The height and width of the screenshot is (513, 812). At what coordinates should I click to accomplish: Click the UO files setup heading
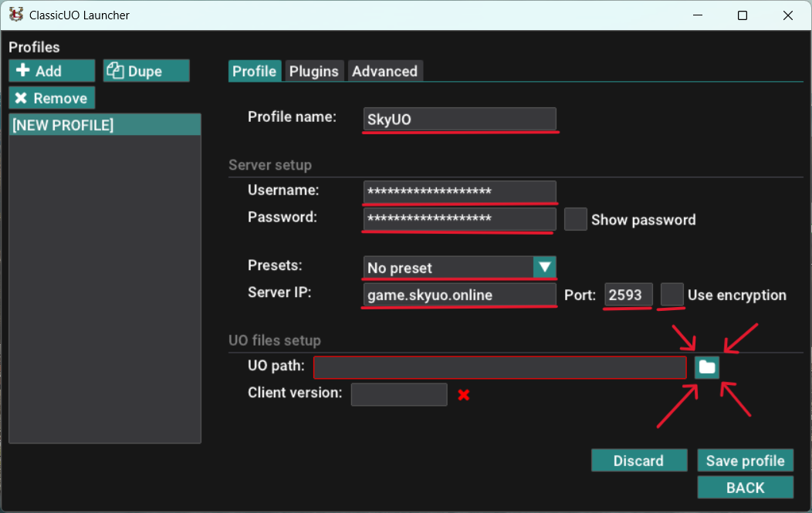[275, 341]
